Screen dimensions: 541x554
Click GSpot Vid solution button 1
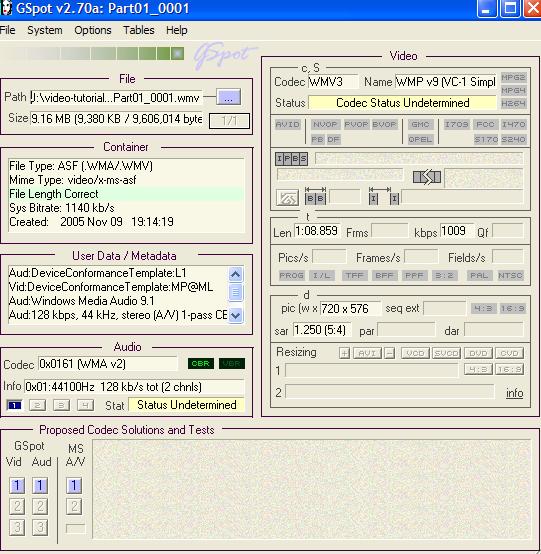pyautogui.click(x=17, y=485)
